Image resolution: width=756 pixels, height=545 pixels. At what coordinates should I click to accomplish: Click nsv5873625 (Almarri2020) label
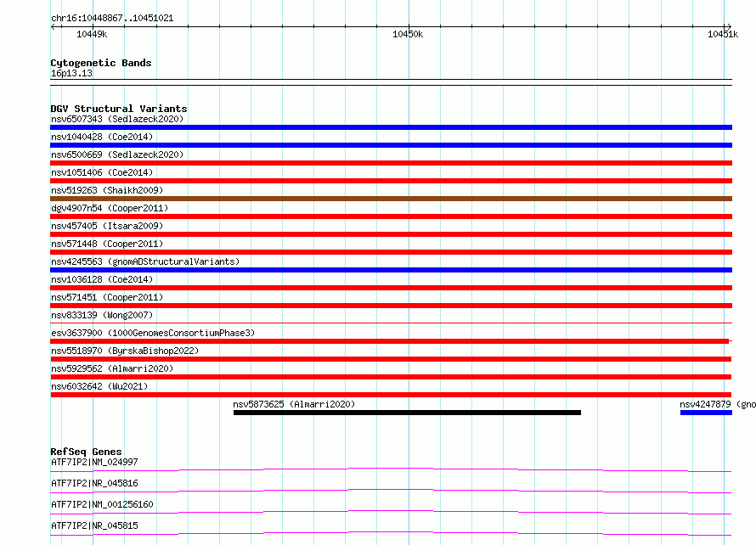click(x=294, y=404)
